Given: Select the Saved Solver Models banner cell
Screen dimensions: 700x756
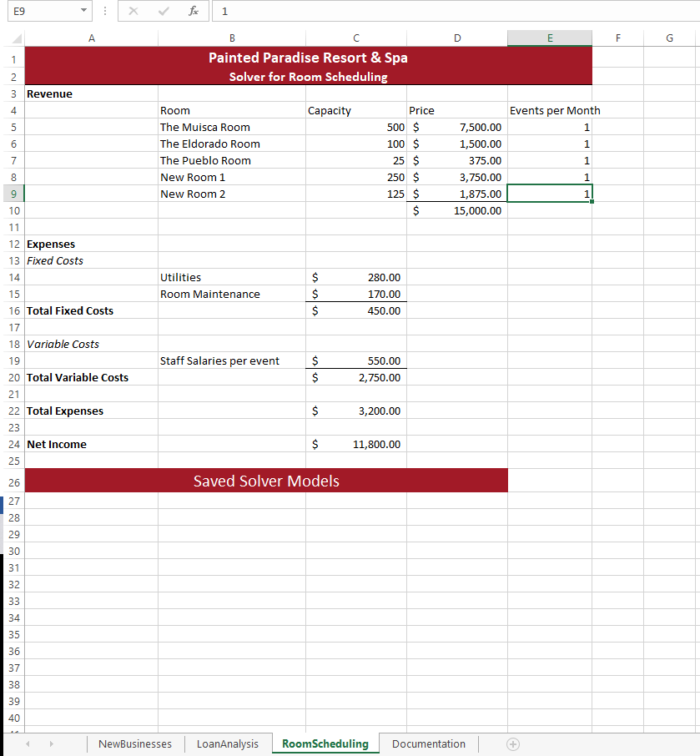Looking at the screenshot, I should [x=266, y=481].
